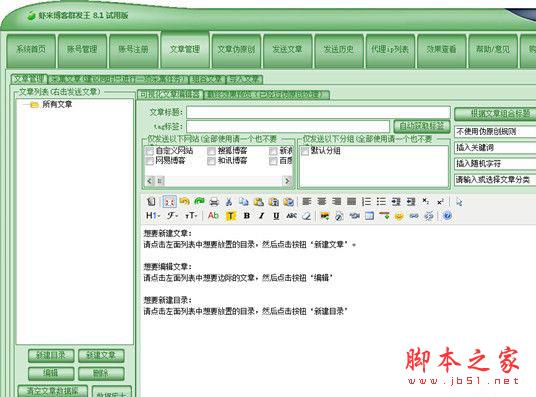Open the 请输入或选择文章分类 combo box
Screen dimensions: 536x397
495,180
